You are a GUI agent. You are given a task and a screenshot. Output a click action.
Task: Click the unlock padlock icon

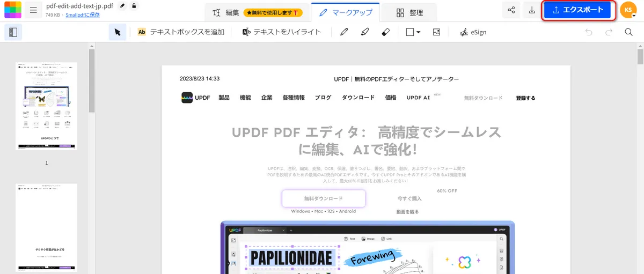pos(134,5)
